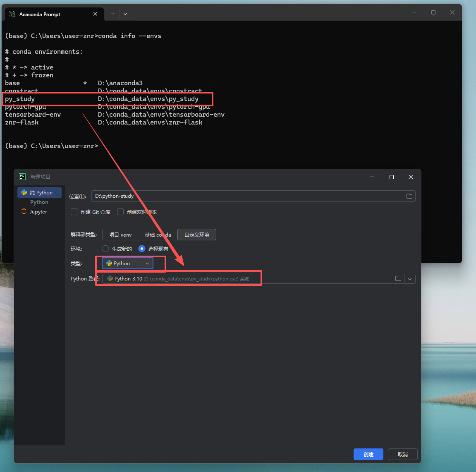Click the 创建 button
This screenshot has width=476, height=472.
coord(368,454)
